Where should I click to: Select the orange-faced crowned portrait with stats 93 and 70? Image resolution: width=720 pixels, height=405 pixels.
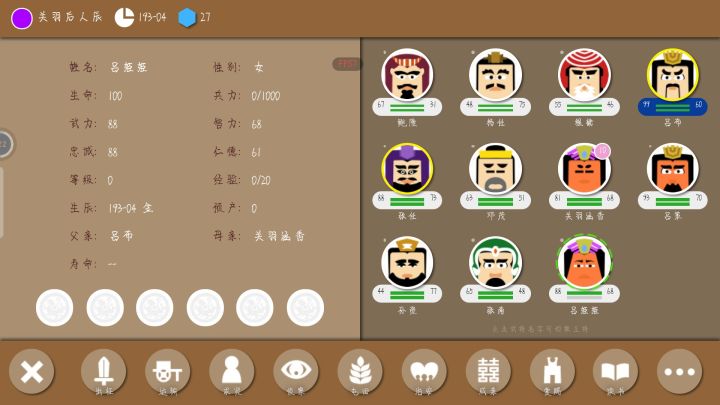673,169
